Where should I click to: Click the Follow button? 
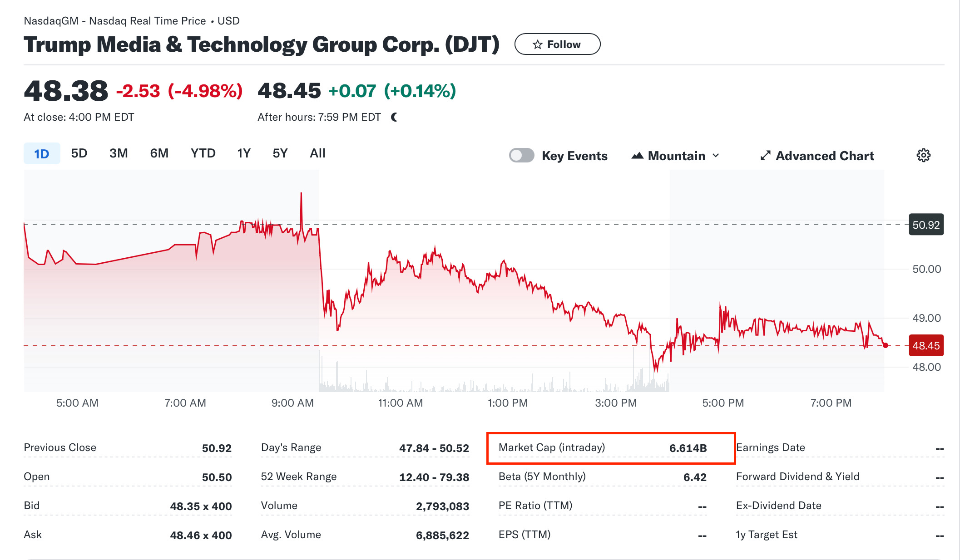(x=557, y=44)
